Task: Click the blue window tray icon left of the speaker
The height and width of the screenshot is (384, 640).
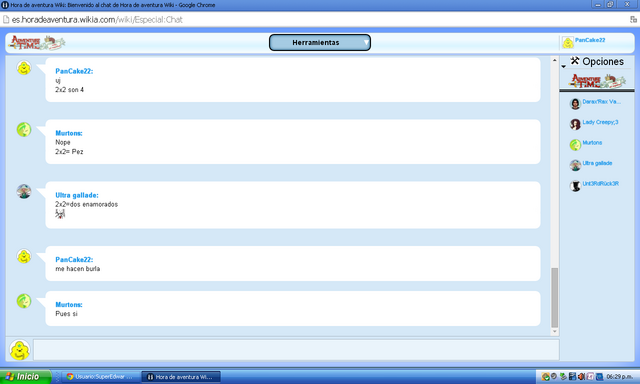Action: [572, 377]
